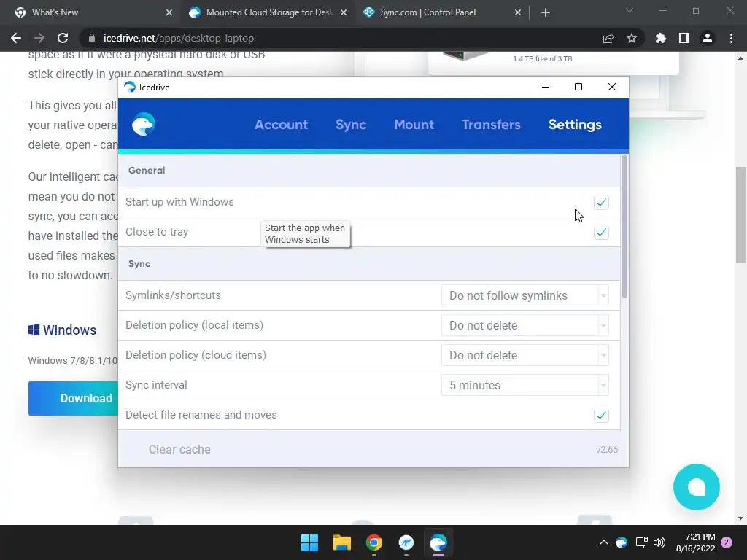This screenshot has height=560, width=747.
Task: Switch to the Account tab in Icedrive
Action: point(281,125)
